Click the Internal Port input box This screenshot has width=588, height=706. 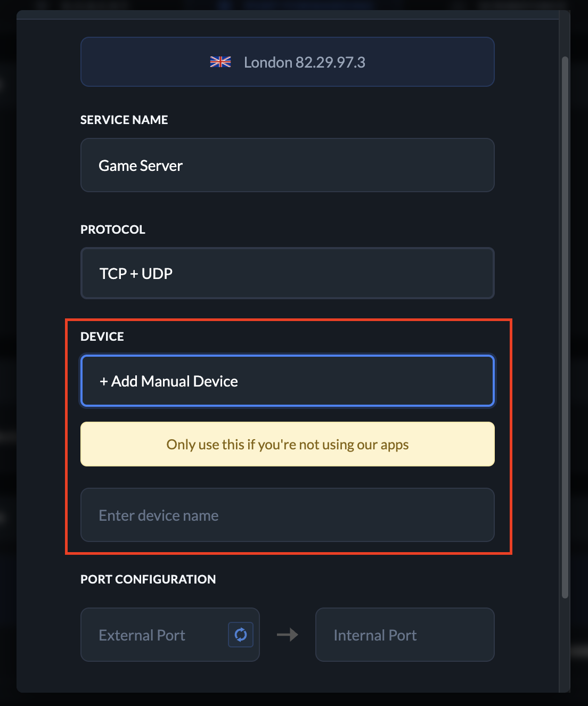pyautogui.click(x=405, y=635)
